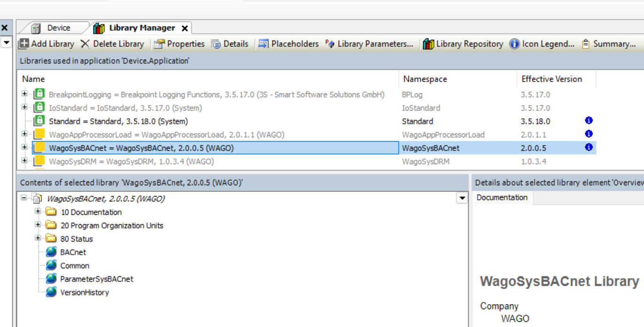Click the IoStandard green lock icon

pos(39,108)
